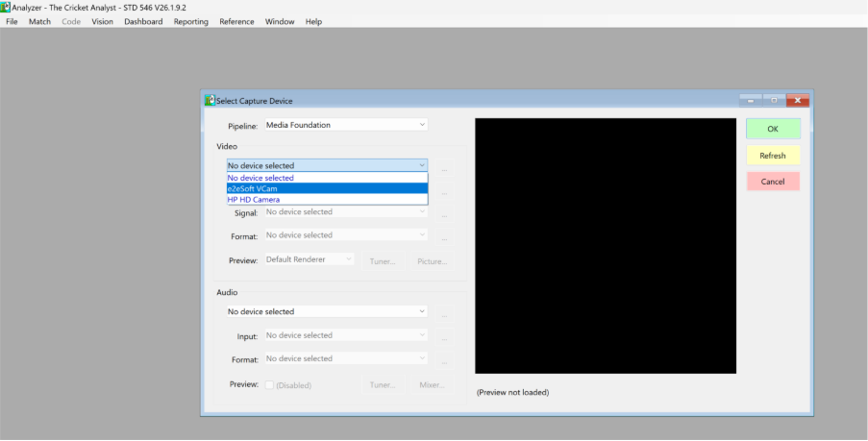The height and width of the screenshot is (441, 868).
Task: Select HP HD Camera from the list
Action: tap(327, 199)
